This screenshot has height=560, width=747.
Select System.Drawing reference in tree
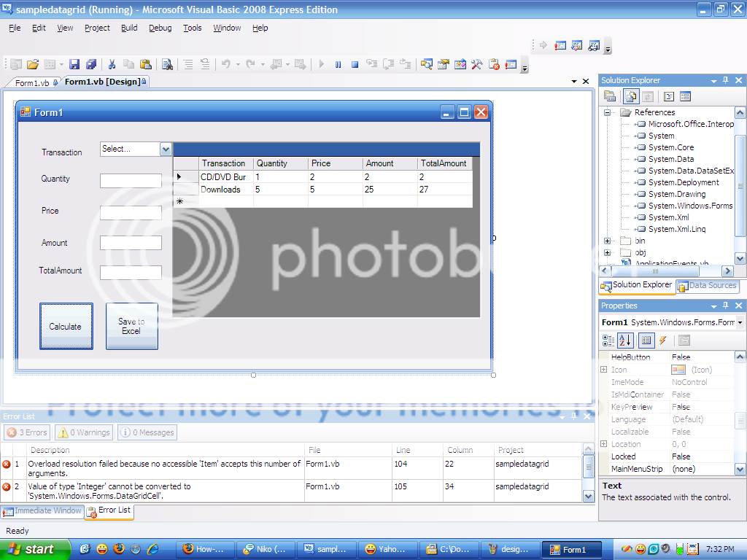pos(676,194)
